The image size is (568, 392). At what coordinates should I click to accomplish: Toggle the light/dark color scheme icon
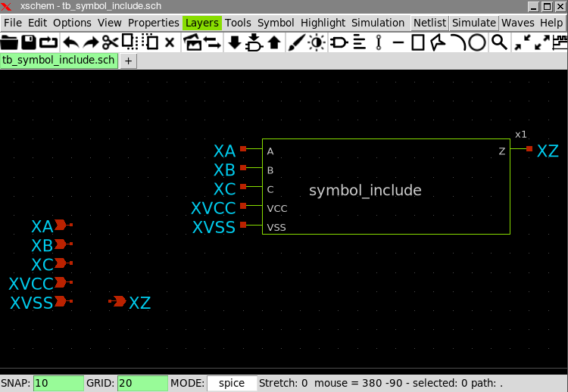tap(317, 42)
